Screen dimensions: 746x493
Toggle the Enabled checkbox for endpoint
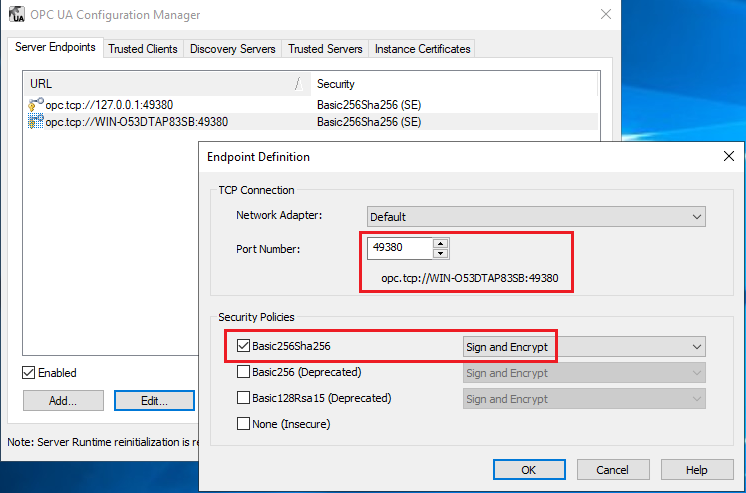pyautogui.click(x=30, y=373)
